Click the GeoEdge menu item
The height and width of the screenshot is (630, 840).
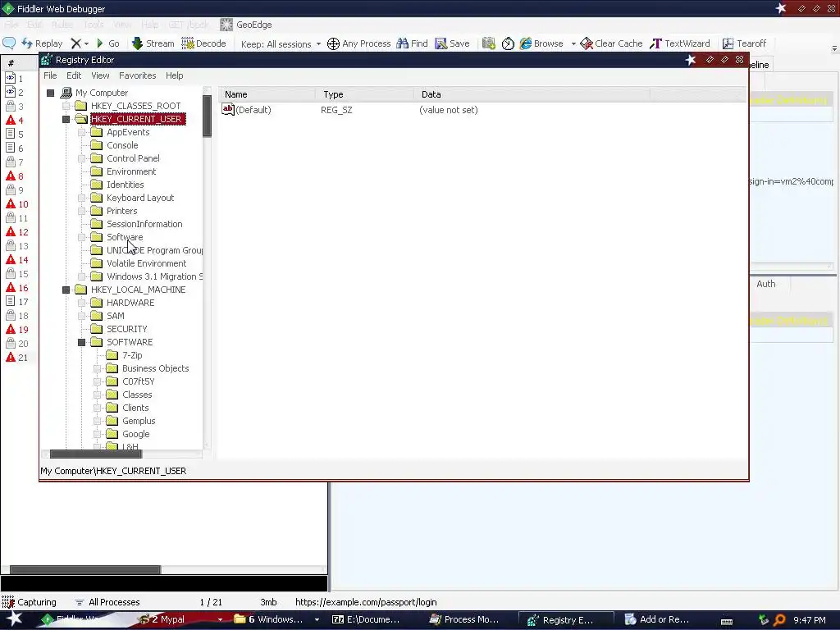(246, 25)
